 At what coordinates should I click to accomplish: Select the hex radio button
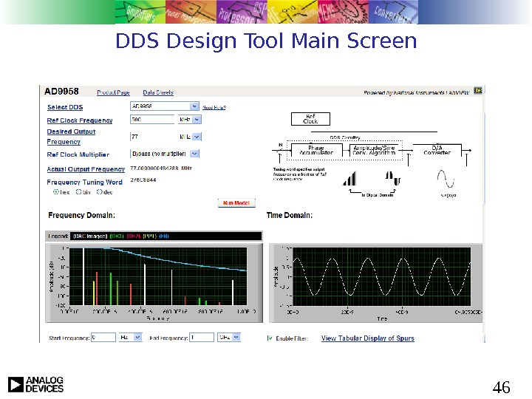56,191
